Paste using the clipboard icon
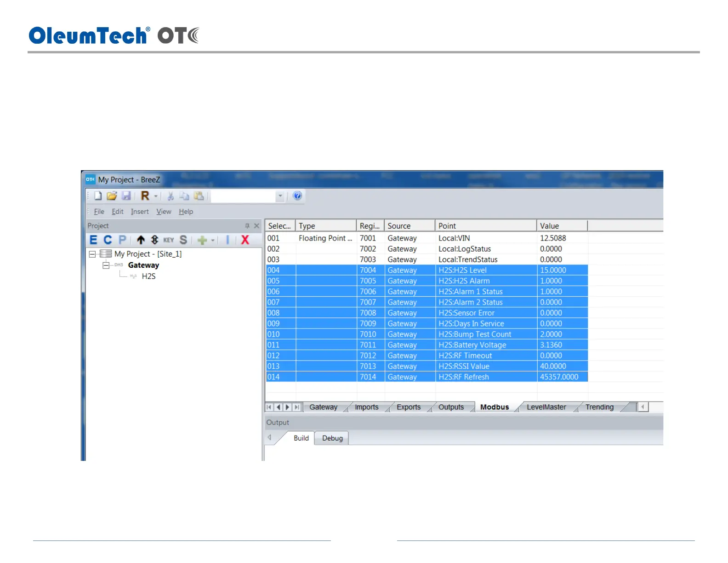This screenshot has width=728, height=563. tap(199, 196)
